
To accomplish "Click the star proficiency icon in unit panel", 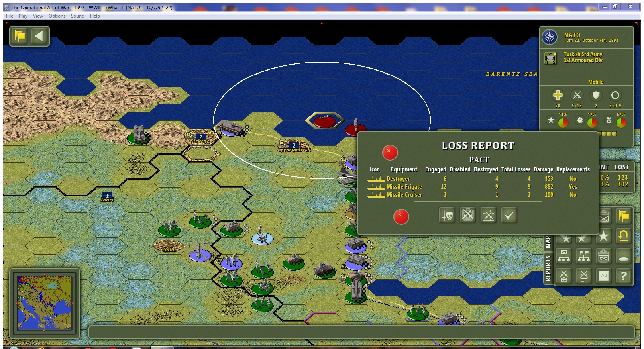I will point(551,120).
